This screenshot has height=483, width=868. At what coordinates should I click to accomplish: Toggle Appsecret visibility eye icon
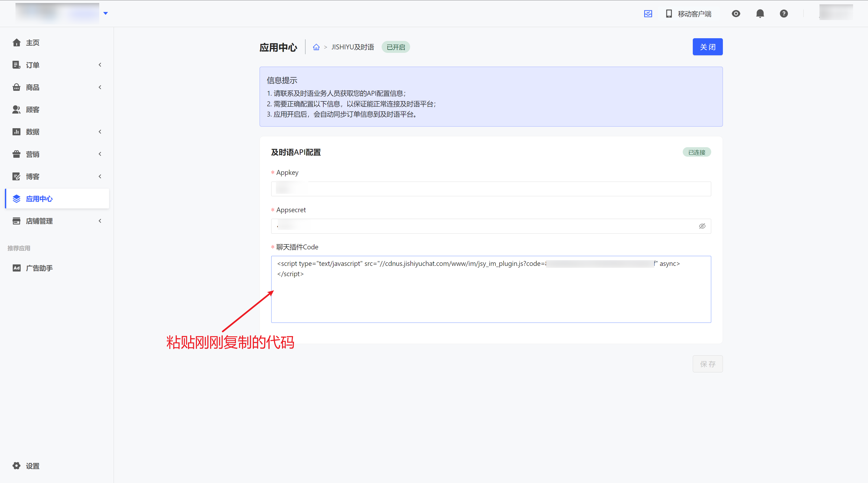coord(702,226)
